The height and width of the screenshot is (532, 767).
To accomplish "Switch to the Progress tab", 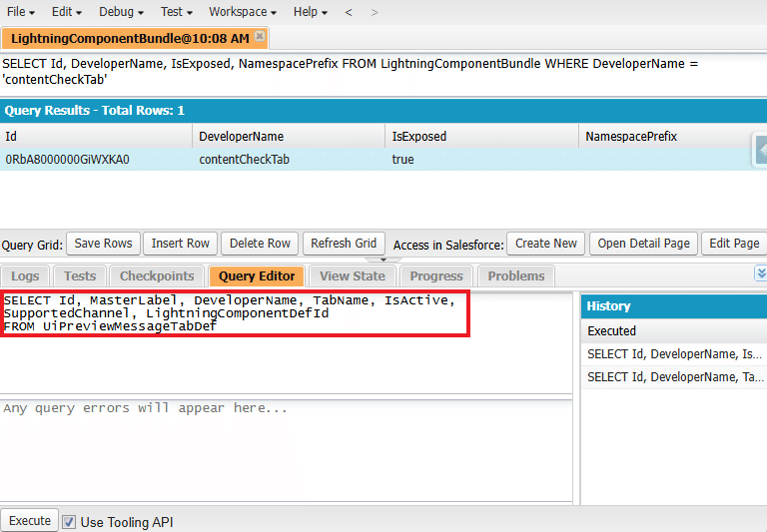I will [436, 276].
